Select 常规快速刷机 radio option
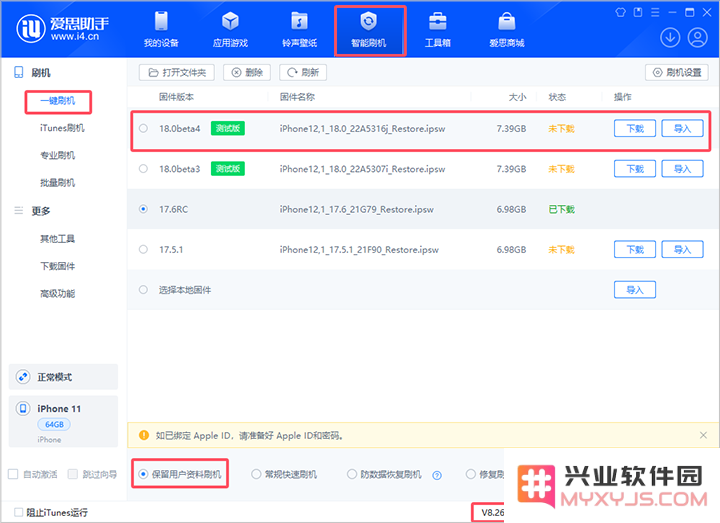 (284, 474)
